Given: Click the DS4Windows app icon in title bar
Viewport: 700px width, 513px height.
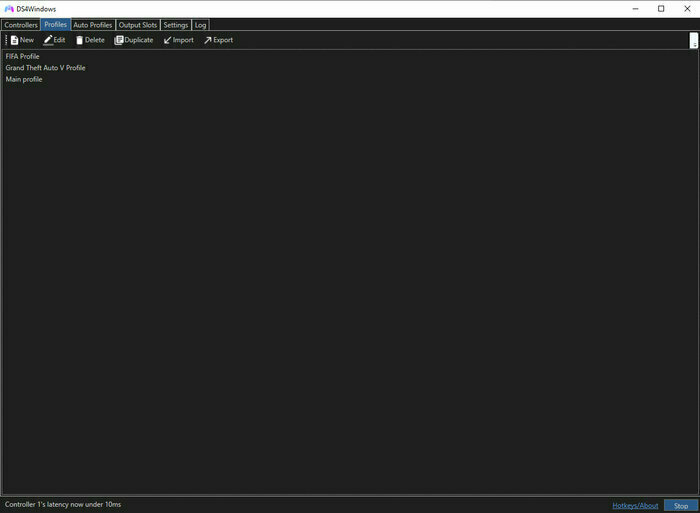Looking at the screenshot, I should click(9, 8).
